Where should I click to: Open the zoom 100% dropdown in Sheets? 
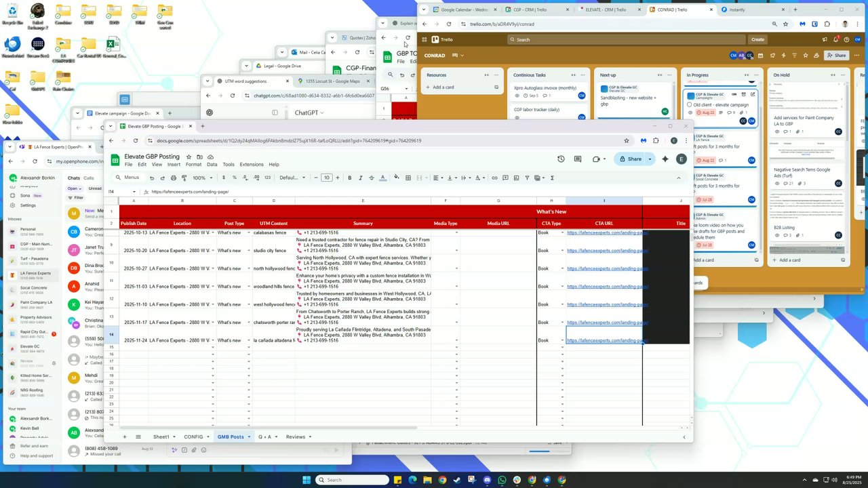point(201,178)
